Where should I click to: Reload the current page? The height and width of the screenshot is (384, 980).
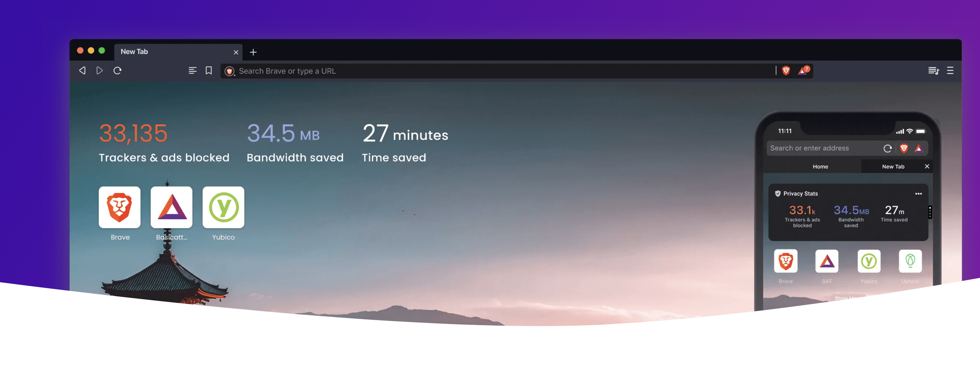[118, 70]
